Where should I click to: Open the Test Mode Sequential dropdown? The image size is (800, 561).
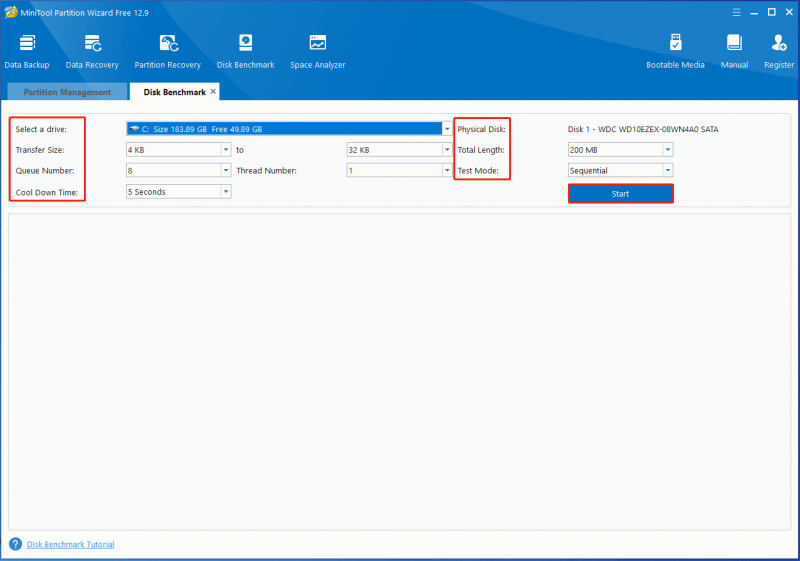[x=668, y=170]
